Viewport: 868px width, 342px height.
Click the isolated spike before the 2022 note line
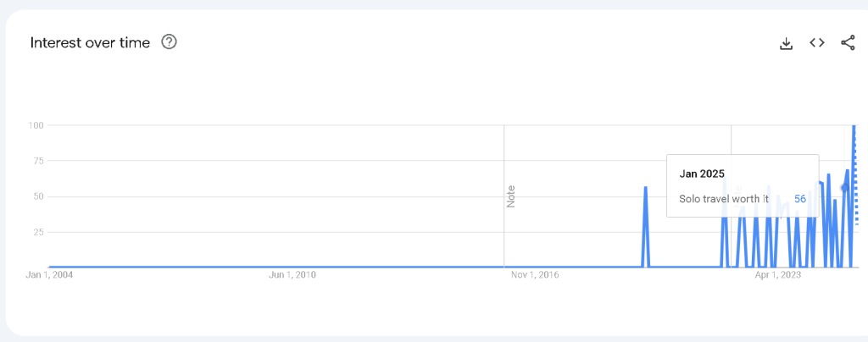tap(645, 188)
